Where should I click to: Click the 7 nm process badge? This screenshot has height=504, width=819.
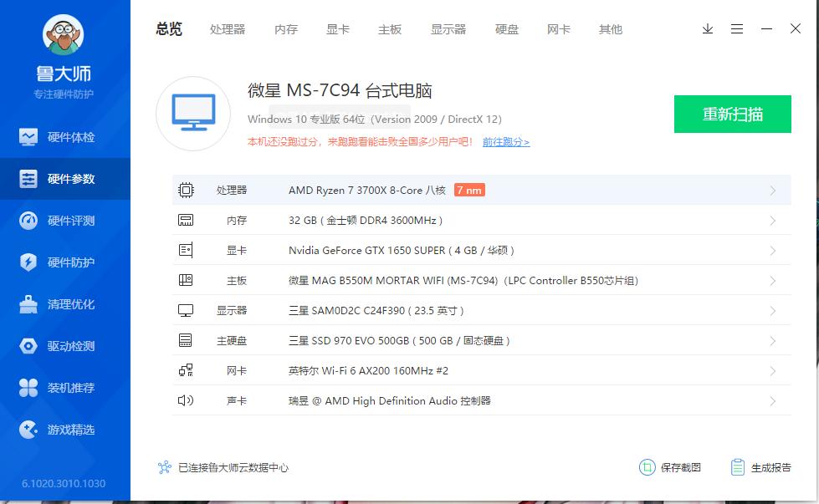[x=469, y=190]
